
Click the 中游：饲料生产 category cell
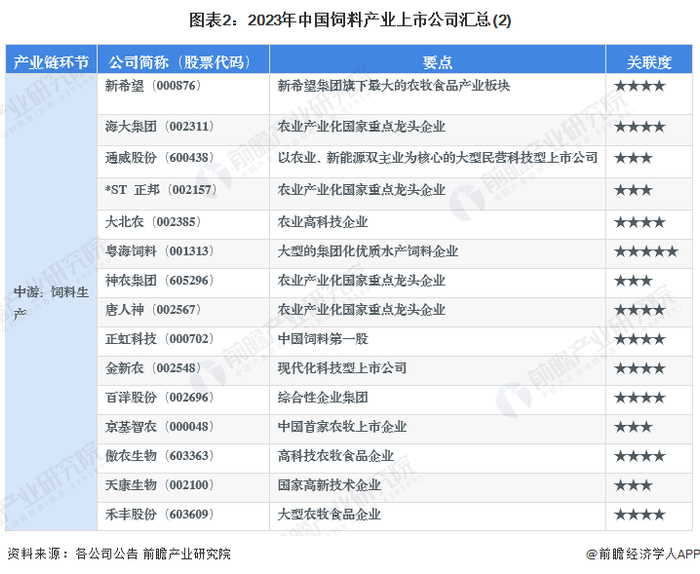51,302
